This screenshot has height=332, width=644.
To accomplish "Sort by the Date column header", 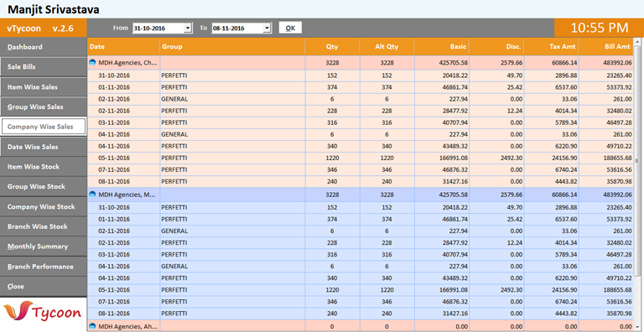I will point(123,47).
